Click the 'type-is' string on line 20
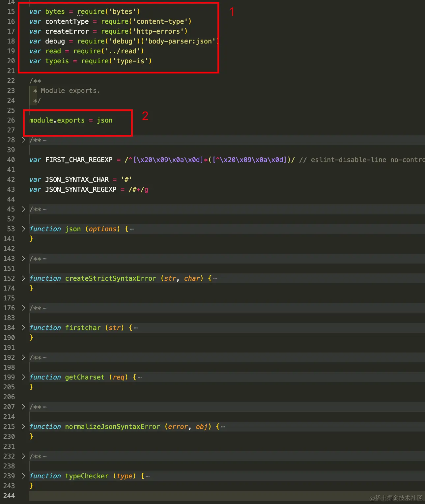 coord(130,61)
